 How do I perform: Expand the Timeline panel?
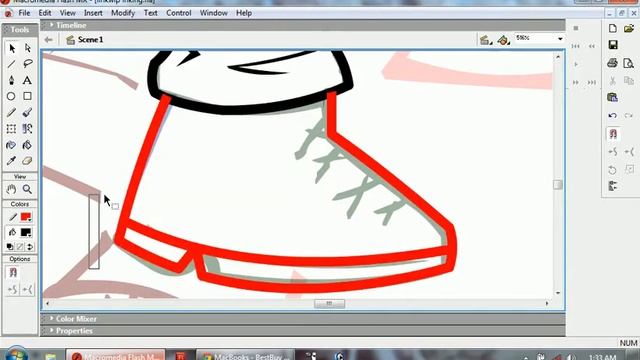coord(52,25)
